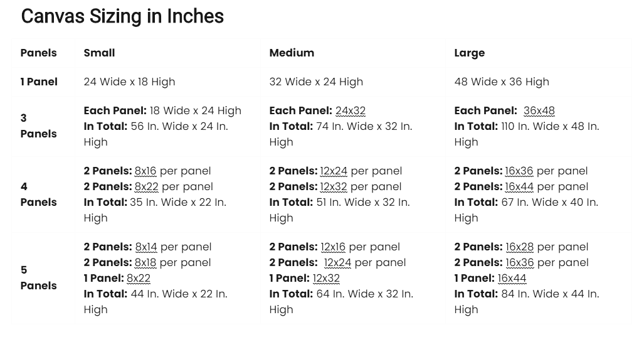
Task: Open the underlined "8x14" per panel size
Action: click(145, 247)
